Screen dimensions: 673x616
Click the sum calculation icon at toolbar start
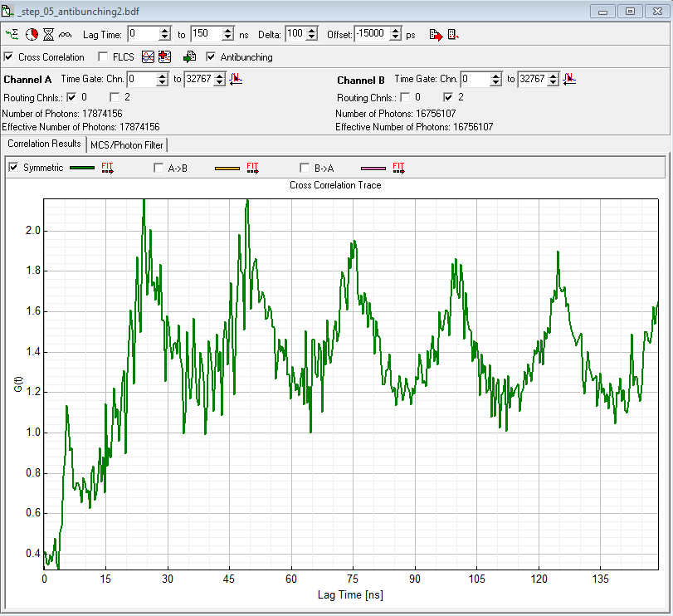(x=12, y=34)
